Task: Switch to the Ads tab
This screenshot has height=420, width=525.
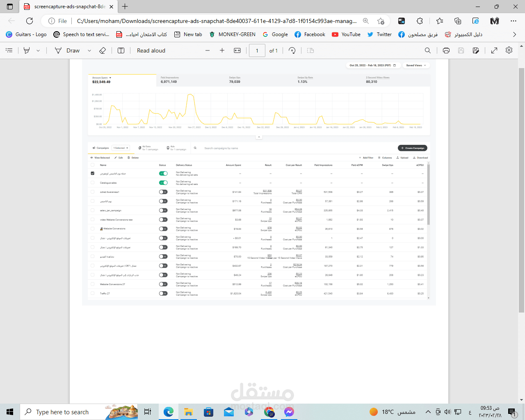Action: pos(176,148)
